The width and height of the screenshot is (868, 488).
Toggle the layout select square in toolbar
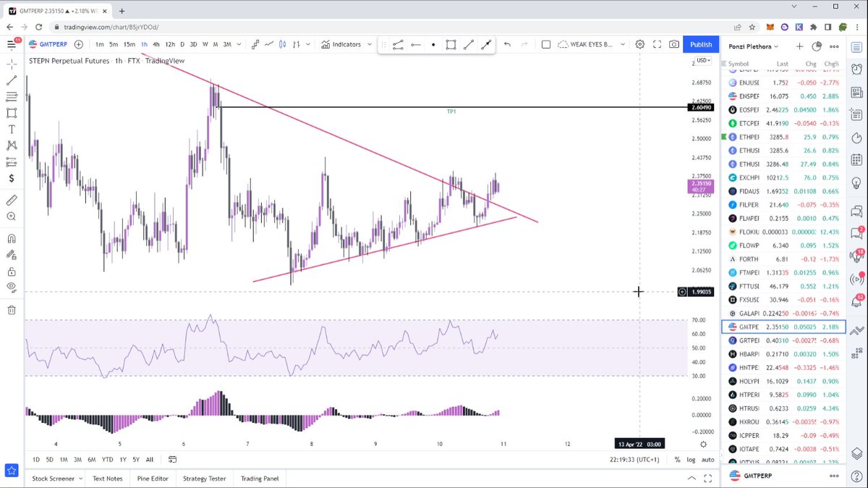coord(546,44)
